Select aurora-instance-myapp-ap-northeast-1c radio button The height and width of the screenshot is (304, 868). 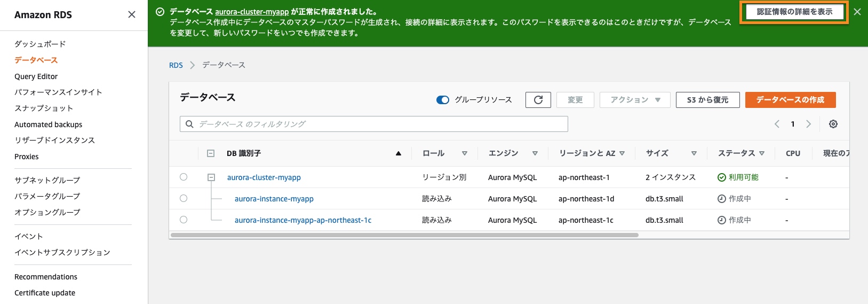184,220
